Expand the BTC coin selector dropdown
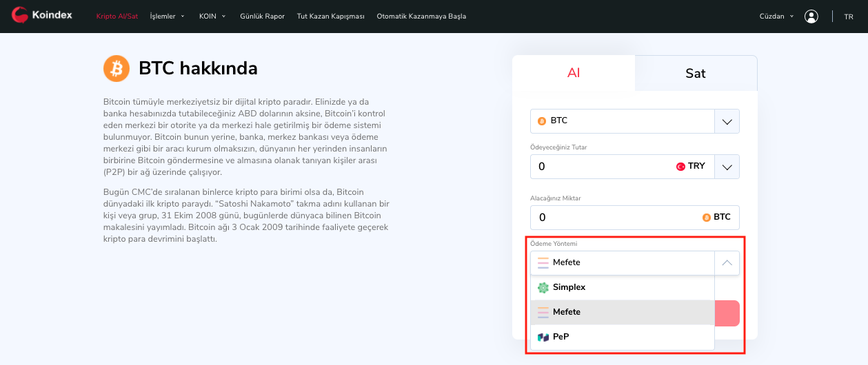The height and width of the screenshot is (365, 868). pyautogui.click(x=727, y=121)
